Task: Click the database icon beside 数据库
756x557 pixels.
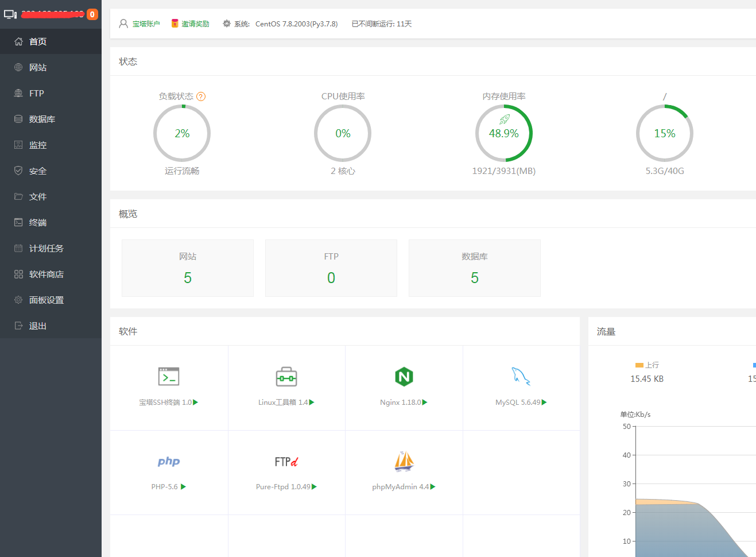Action: (18, 119)
